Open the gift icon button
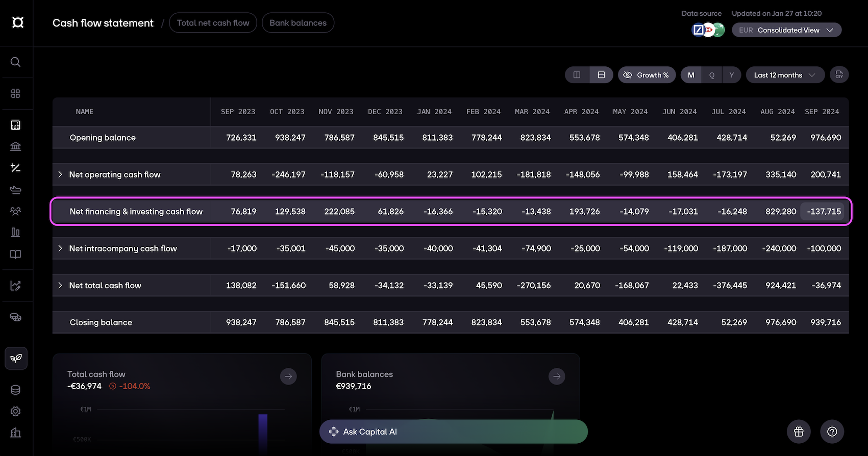The width and height of the screenshot is (868, 456). [799, 432]
